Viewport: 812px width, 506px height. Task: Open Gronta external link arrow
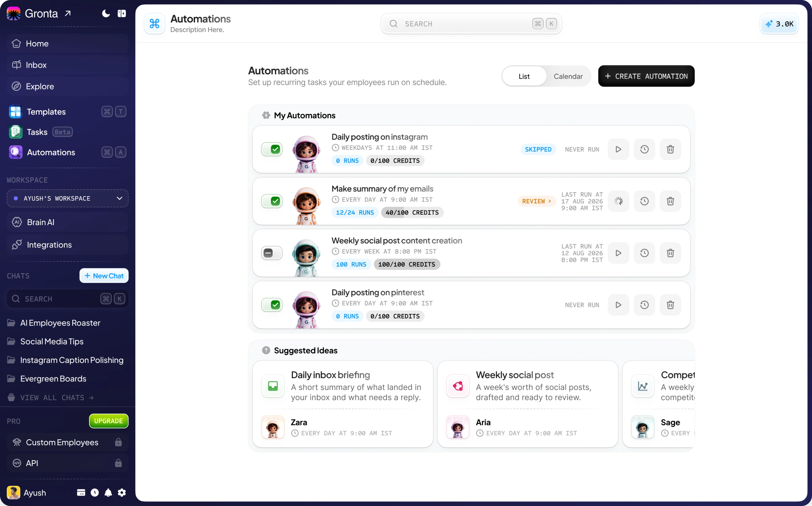click(x=68, y=13)
